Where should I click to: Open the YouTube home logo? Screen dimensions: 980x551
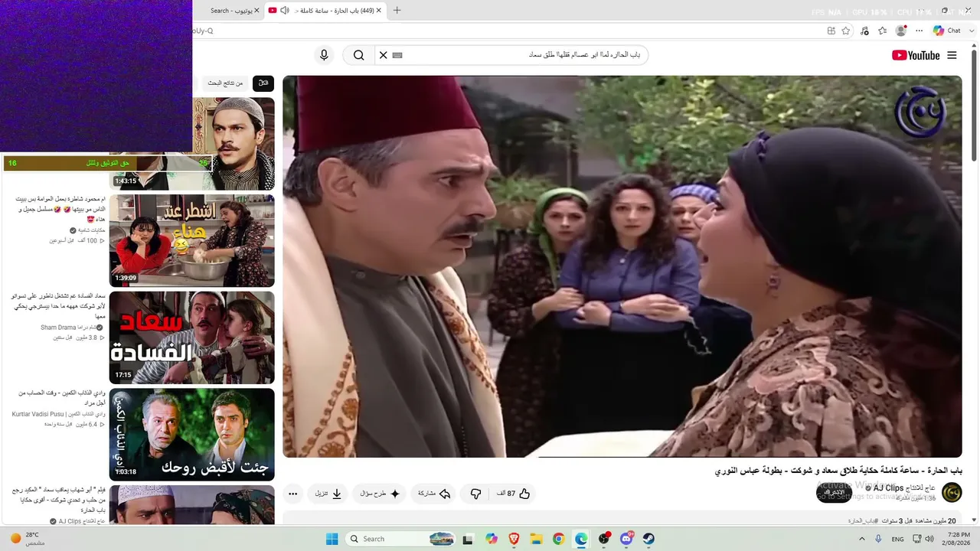coord(916,55)
